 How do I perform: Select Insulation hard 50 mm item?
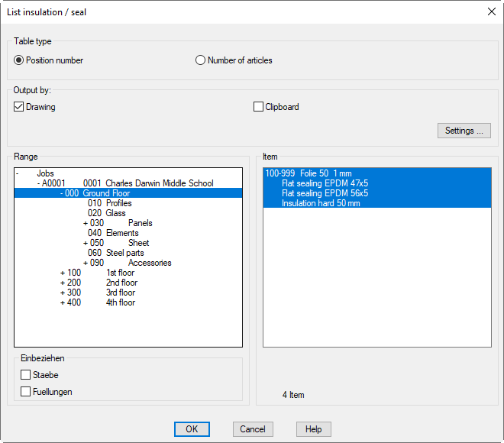(321, 203)
